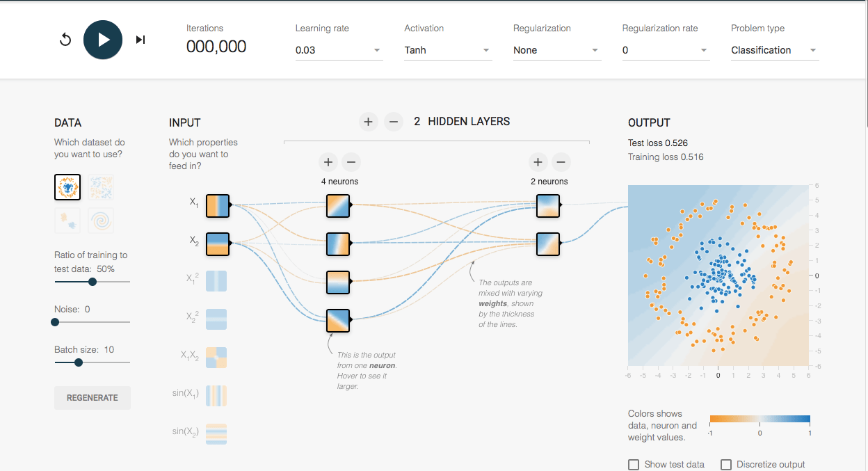Viewport: 868px width, 471px height.
Task: Select the XOR (exclusive or) dataset icon
Action: (101, 187)
